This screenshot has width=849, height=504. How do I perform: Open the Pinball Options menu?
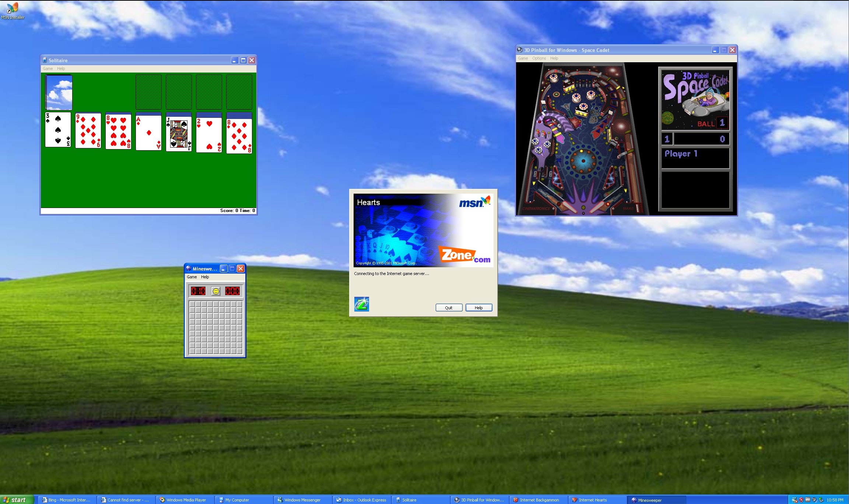click(x=539, y=58)
